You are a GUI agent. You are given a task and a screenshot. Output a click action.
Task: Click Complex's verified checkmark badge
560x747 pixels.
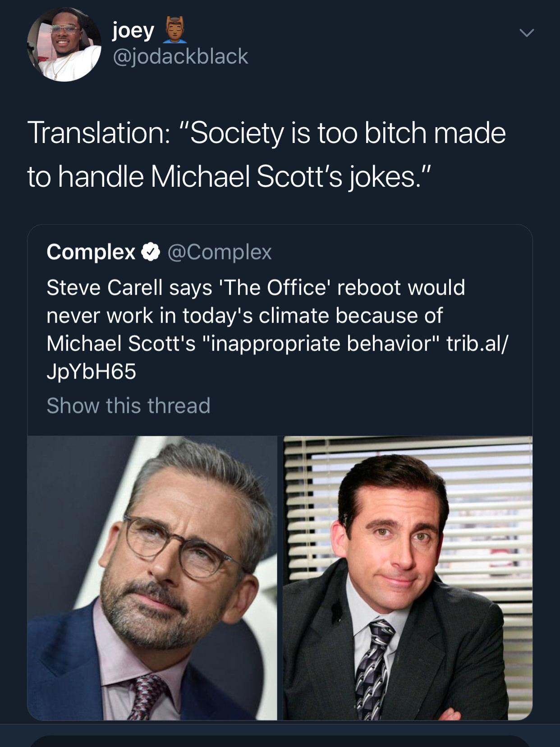tap(151, 252)
